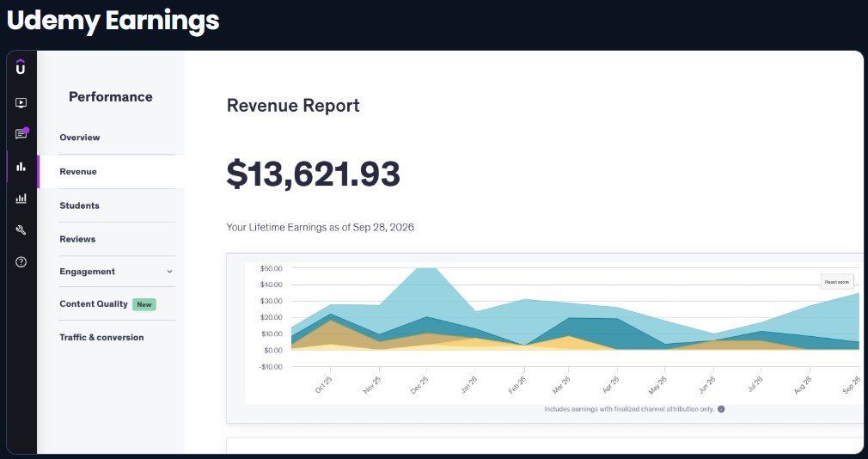The image size is (868, 459).
Task: Open the Reviews section
Action: pyautogui.click(x=77, y=239)
